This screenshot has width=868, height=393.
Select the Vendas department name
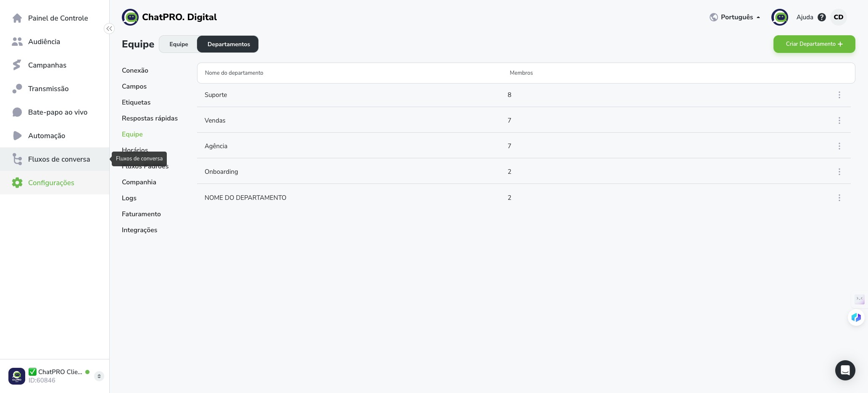(215, 121)
